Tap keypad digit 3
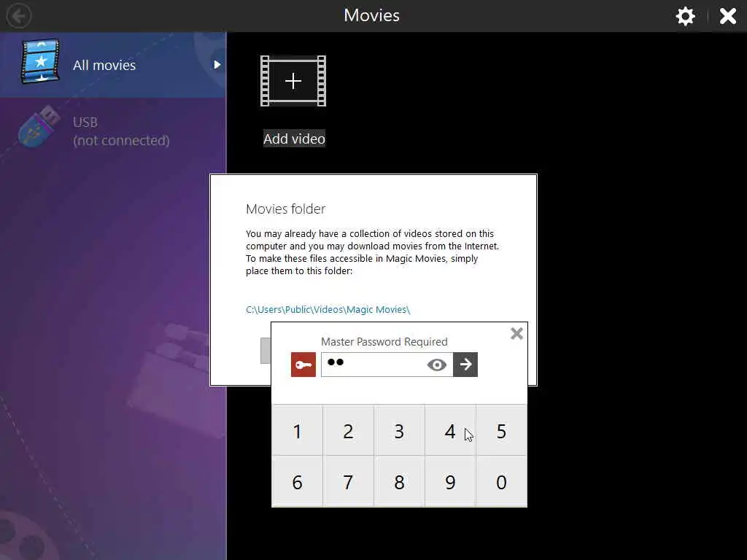This screenshot has height=560, width=747. pyautogui.click(x=399, y=431)
